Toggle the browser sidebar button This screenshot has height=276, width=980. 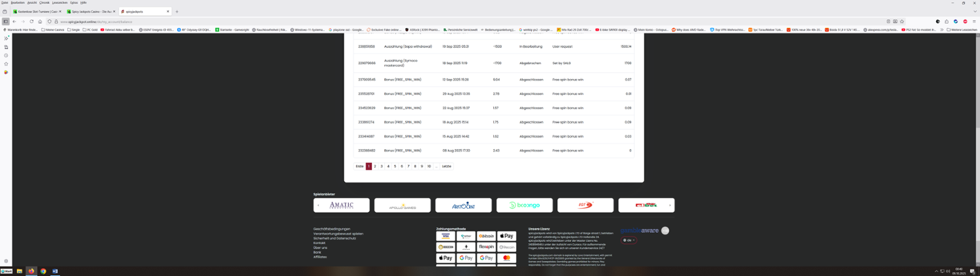click(6, 22)
